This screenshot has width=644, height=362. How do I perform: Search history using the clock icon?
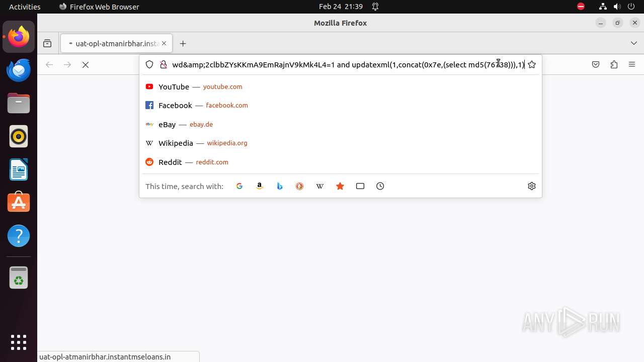pos(380,186)
